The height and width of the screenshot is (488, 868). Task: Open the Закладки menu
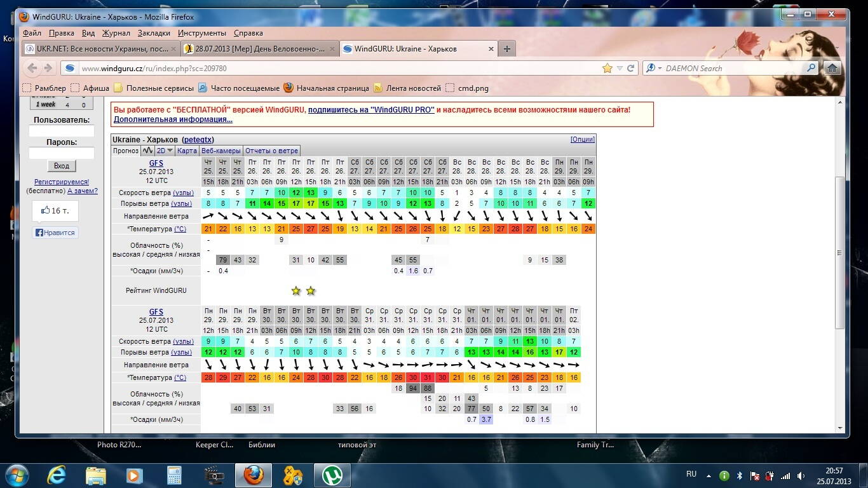coord(154,33)
